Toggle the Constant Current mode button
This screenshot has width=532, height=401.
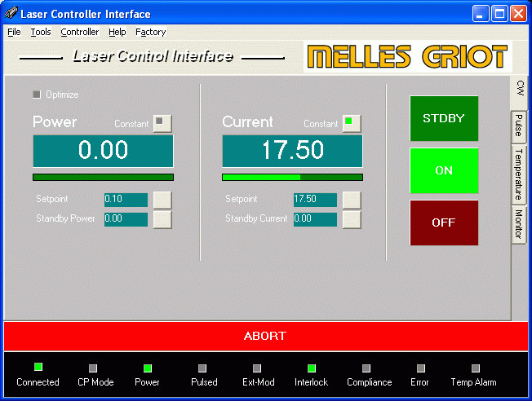pos(352,123)
